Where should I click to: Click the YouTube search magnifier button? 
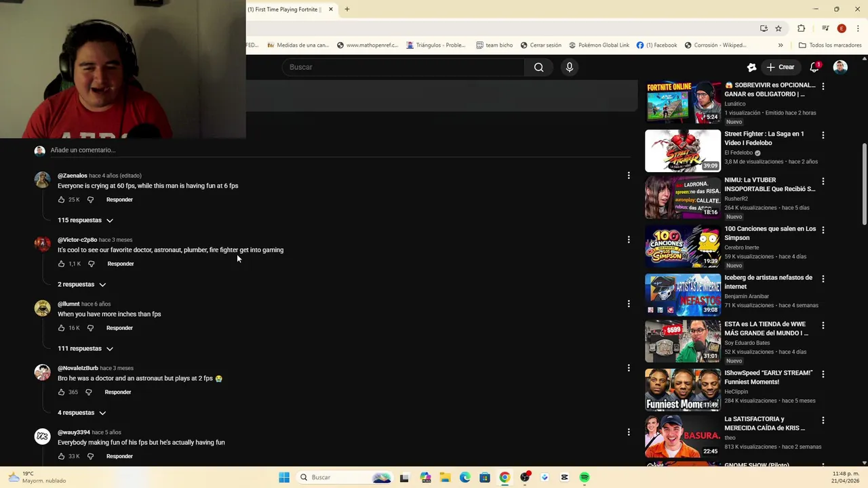[538, 67]
